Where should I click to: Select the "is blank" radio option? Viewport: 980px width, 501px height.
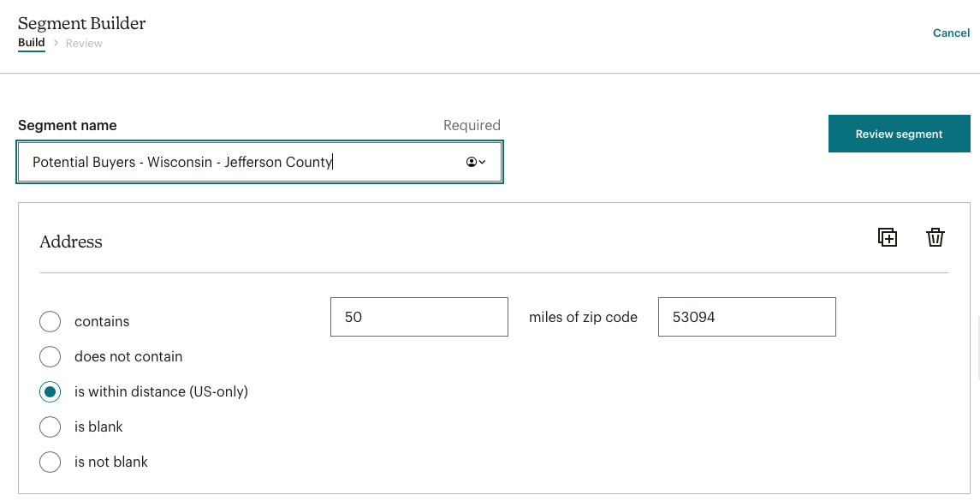pos(50,426)
